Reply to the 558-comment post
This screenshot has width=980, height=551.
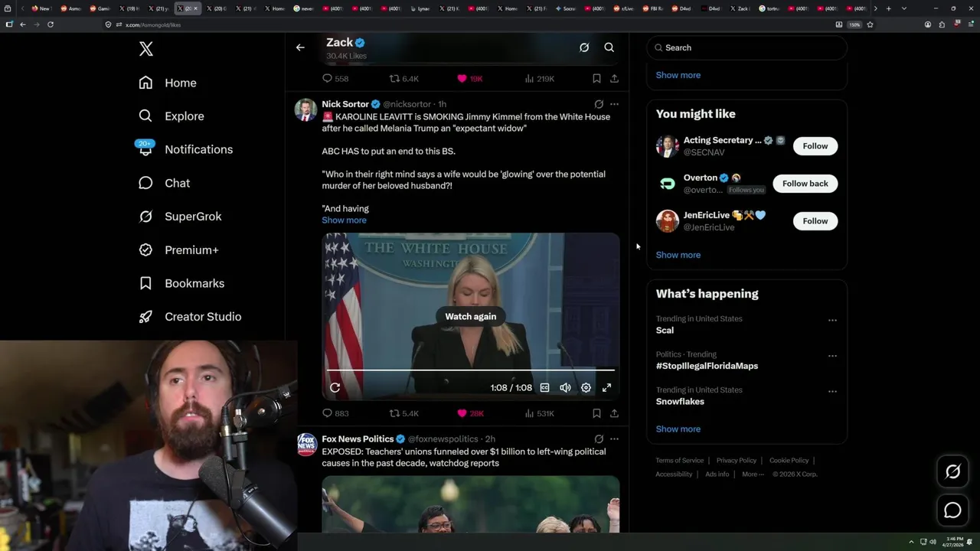coord(335,79)
